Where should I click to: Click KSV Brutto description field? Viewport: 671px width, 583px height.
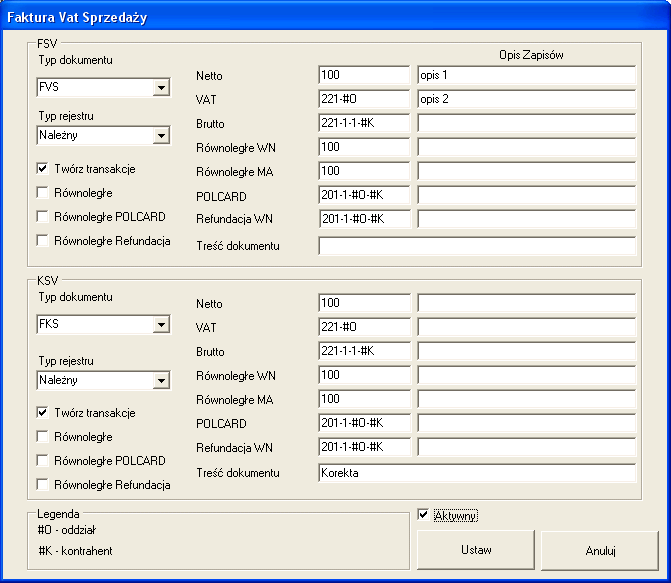(x=527, y=351)
